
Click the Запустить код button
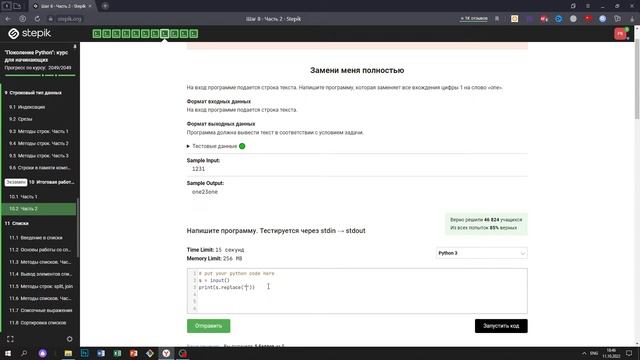(501, 326)
